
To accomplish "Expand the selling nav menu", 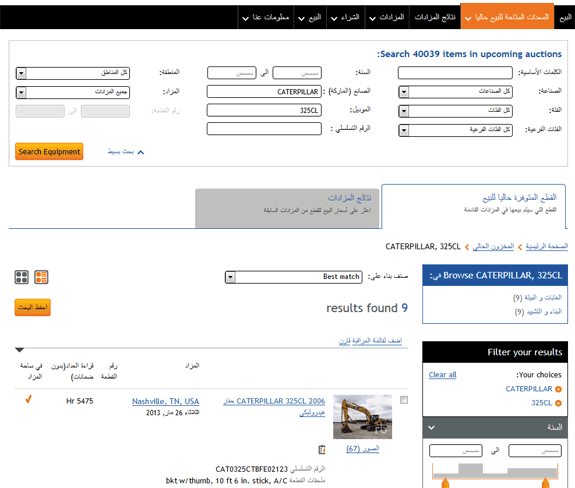I will (310, 17).
